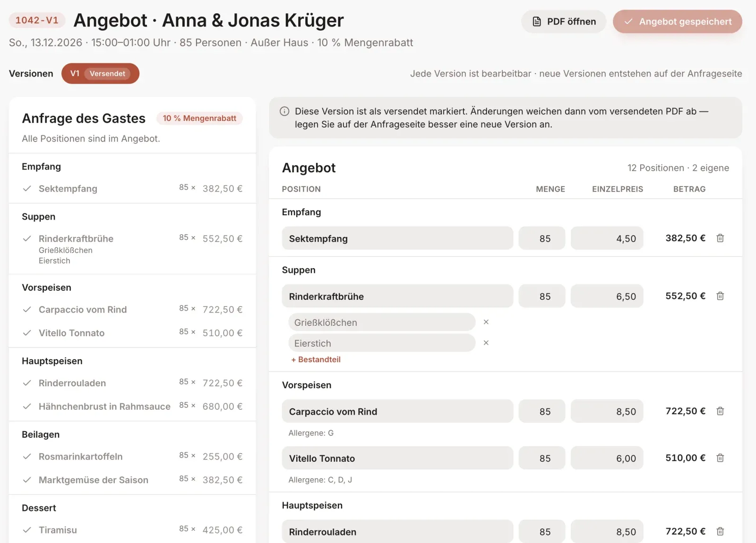Remove the Grießklößchen component with X
This screenshot has width=756, height=543.
coord(486,322)
